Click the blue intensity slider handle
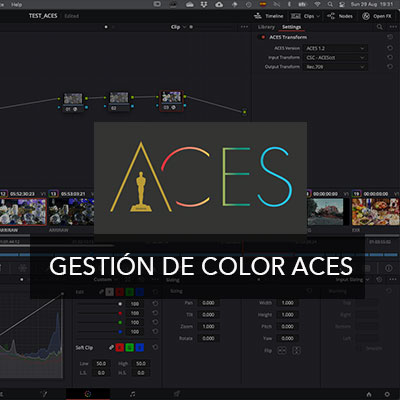The height and width of the screenshot is (400, 400). point(120,332)
